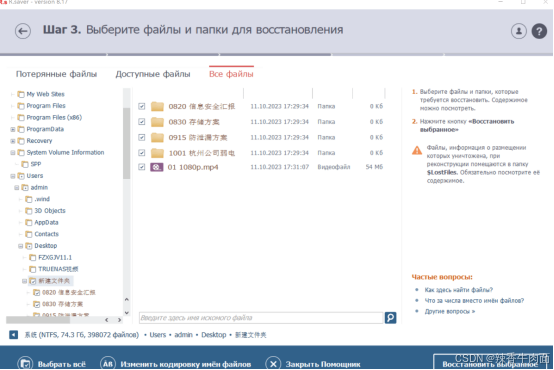Click the tree horizontal scrollbar thumb
Image resolution: width=554 pixels, height=370 pixels.
pyautogui.click(x=38, y=320)
